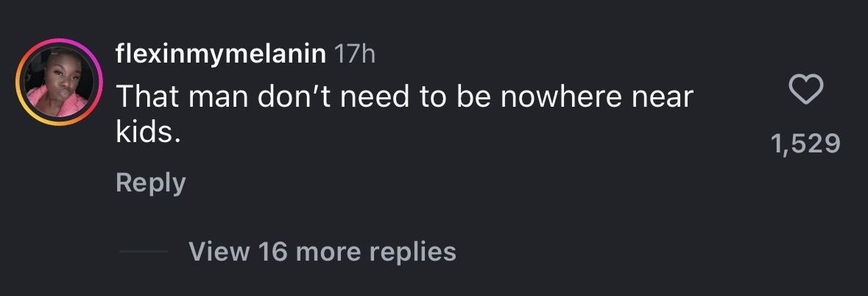The width and height of the screenshot is (868, 296).
Task: Expand View 16 more replies
Action: click(322, 252)
